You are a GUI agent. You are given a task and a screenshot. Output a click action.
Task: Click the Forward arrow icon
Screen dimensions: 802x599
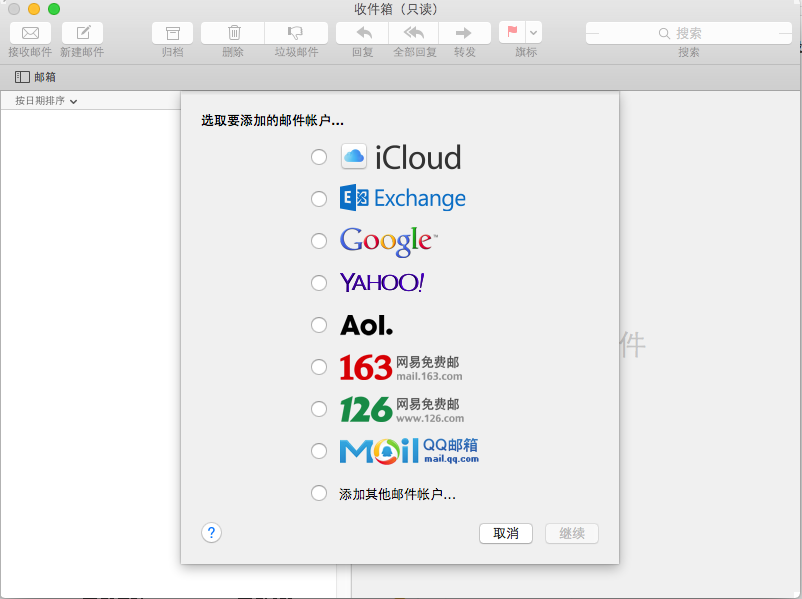point(465,33)
